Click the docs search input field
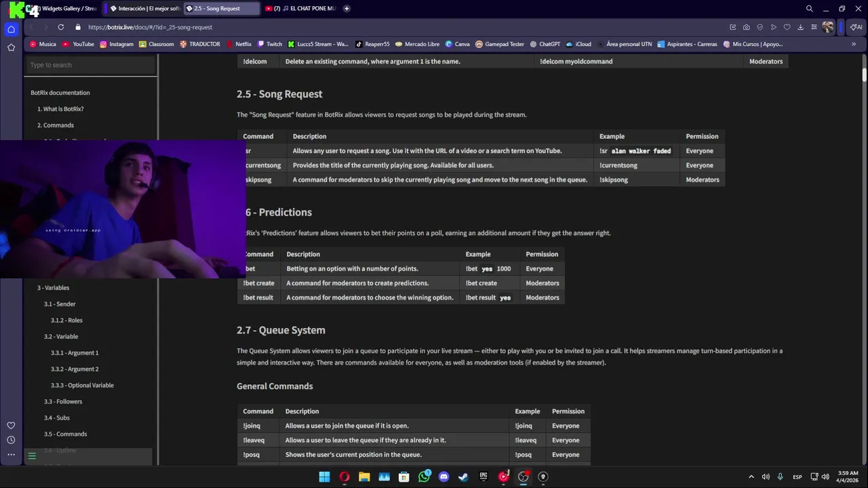 [x=90, y=65]
